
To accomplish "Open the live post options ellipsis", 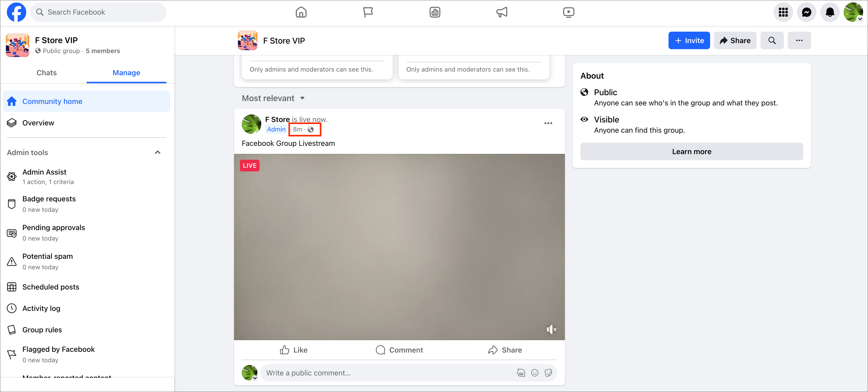I will (548, 123).
